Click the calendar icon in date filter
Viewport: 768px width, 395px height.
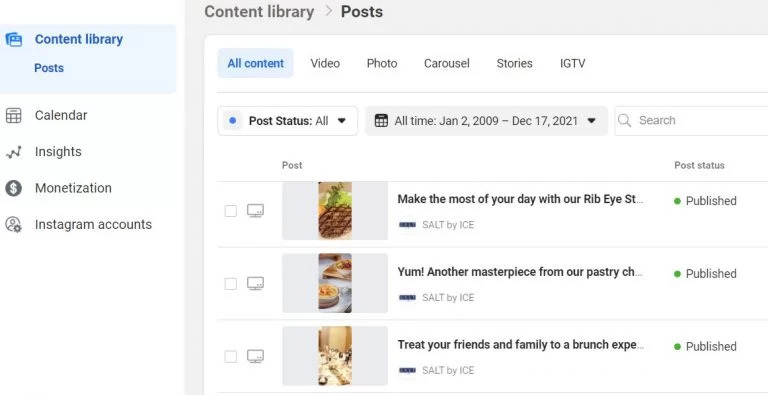(381, 121)
